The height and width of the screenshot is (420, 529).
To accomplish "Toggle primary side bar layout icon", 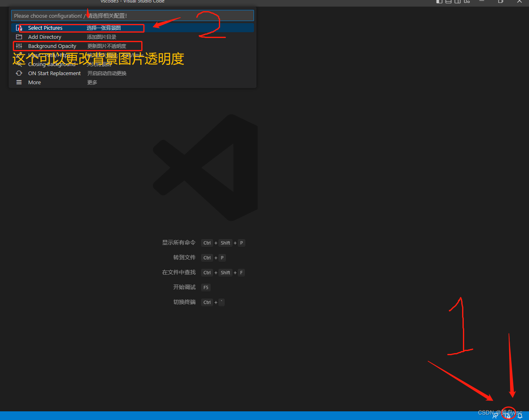I will [439, 1].
